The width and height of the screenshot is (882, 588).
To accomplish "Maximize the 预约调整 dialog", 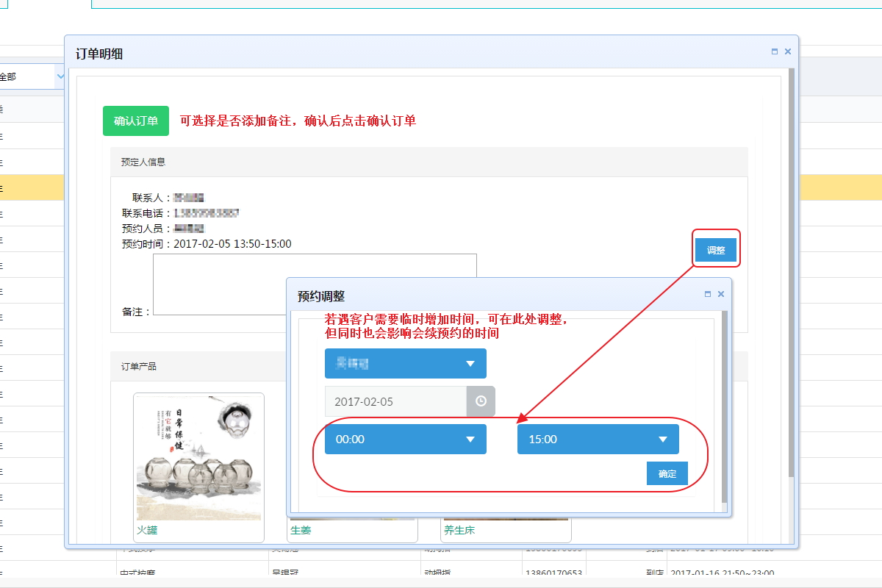I will [708, 294].
